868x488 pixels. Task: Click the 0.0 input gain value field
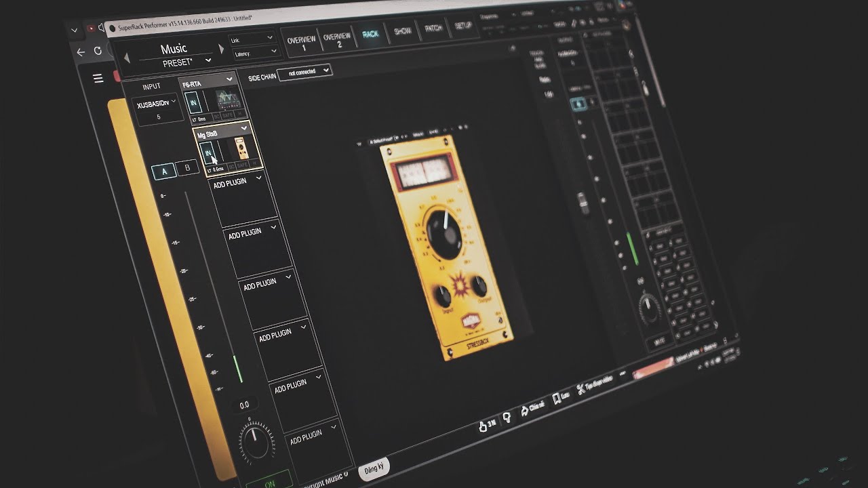pyautogui.click(x=244, y=405)
